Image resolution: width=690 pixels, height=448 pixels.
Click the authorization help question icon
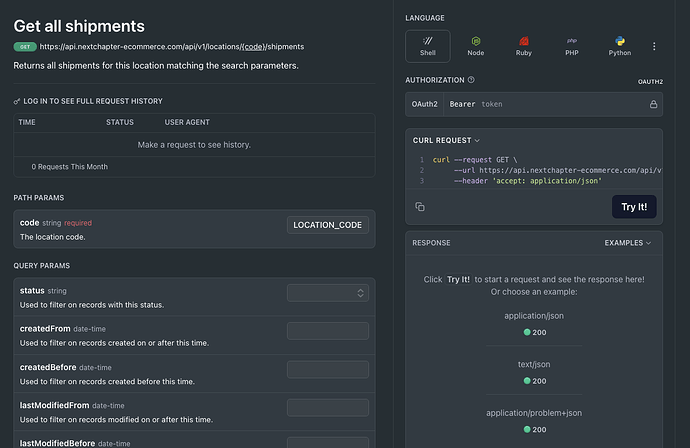coord(471,80)
